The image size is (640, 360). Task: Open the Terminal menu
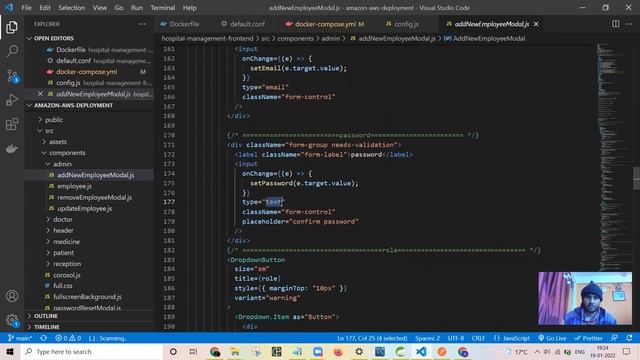162,8
